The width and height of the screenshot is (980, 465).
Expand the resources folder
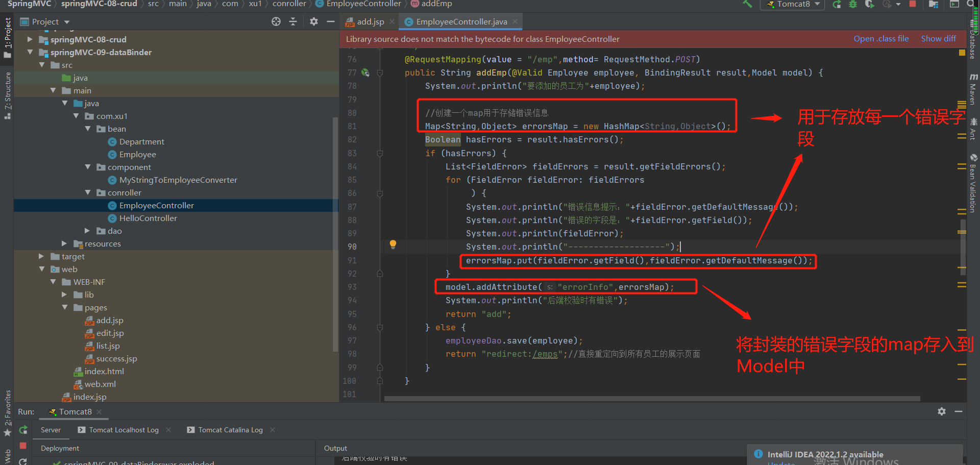[64, 243]
